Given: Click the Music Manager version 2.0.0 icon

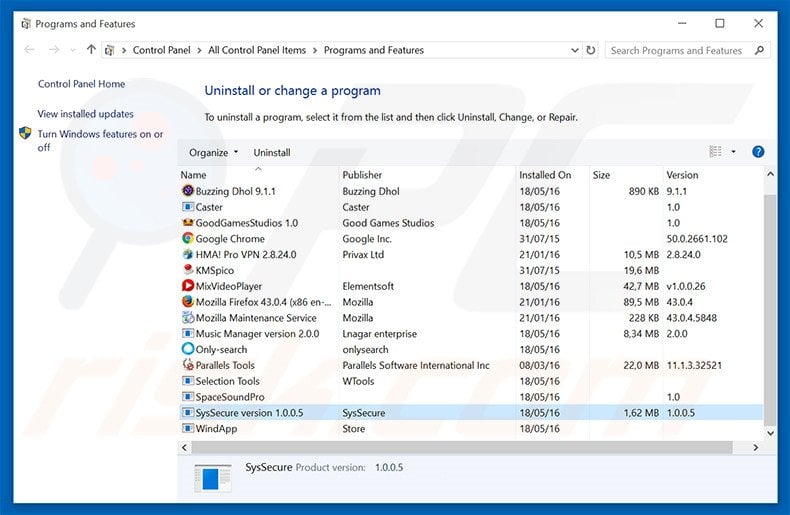Looking at the screenshot, I should click(188, 333).
